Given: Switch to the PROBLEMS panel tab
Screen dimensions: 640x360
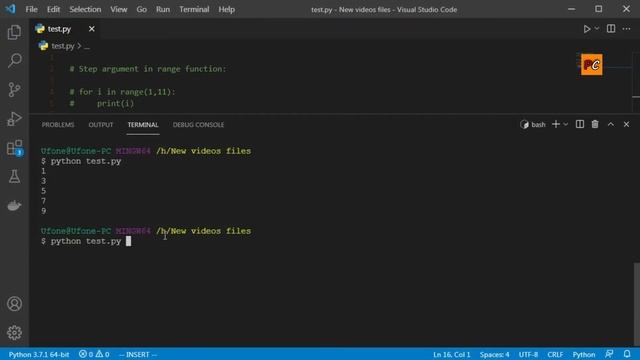Looking at the screenshot, I should click(x=58, y=125).
